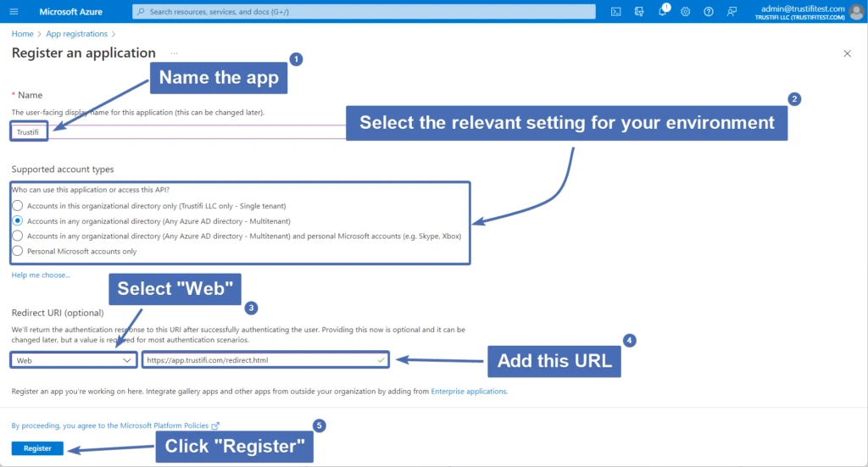Select Multitenant and personal Microsoft accounts radio

[x=18, y=236]
